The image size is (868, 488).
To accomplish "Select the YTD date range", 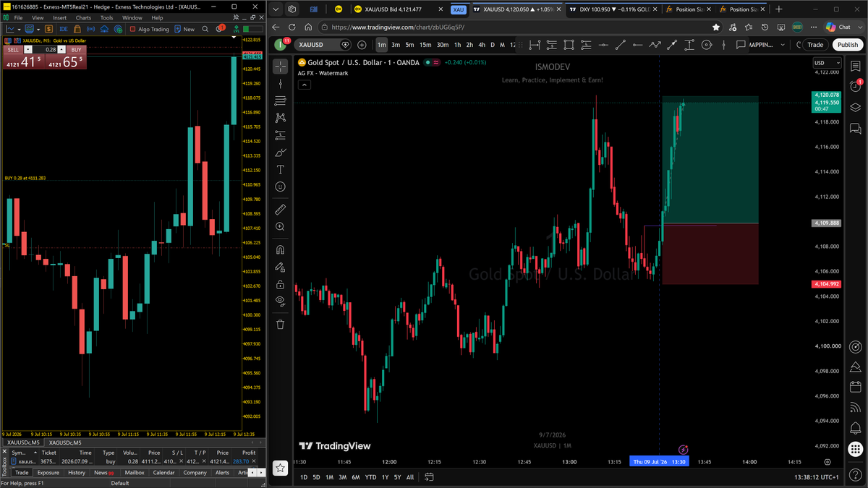I will pos(370,477).
